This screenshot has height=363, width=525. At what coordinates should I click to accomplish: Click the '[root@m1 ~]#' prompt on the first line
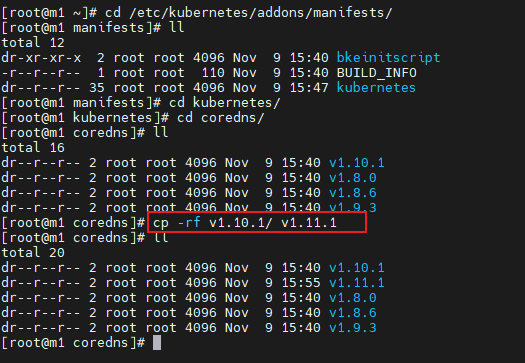[49, 13]
